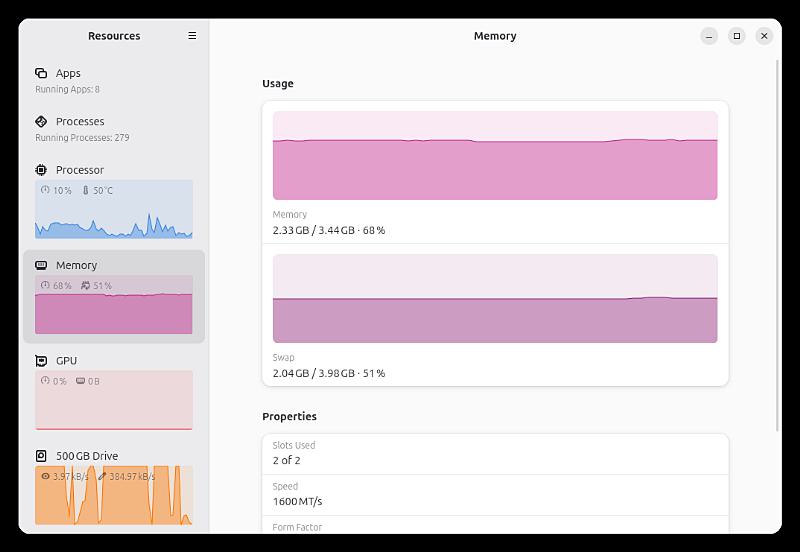
Task: Open the Processes page
Action: [x=114, y=129]
